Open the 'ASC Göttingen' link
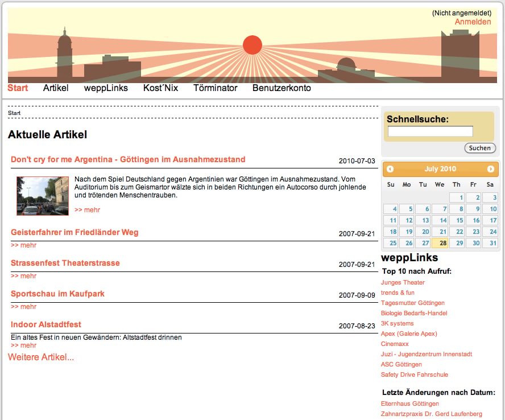 click(x=401, y=364)
